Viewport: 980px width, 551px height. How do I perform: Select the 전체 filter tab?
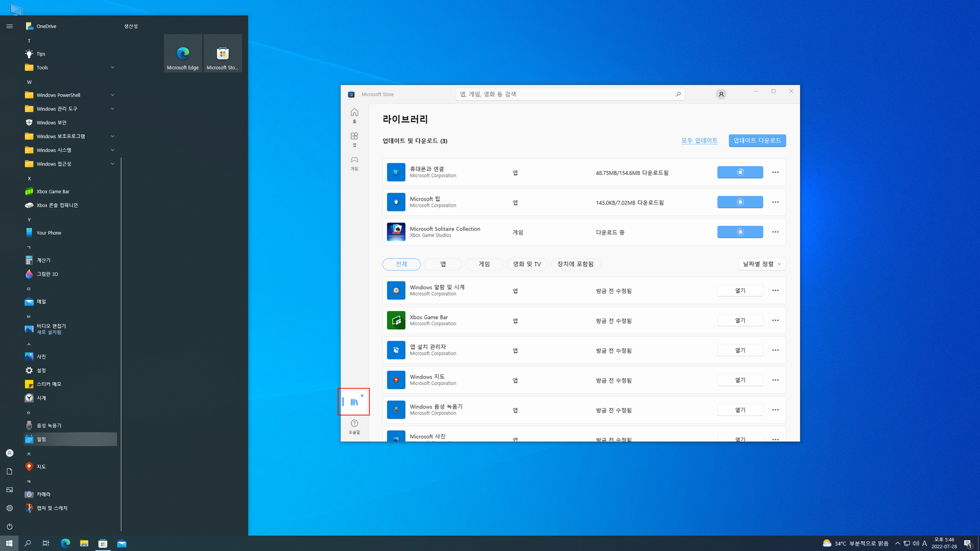[401, 264]
